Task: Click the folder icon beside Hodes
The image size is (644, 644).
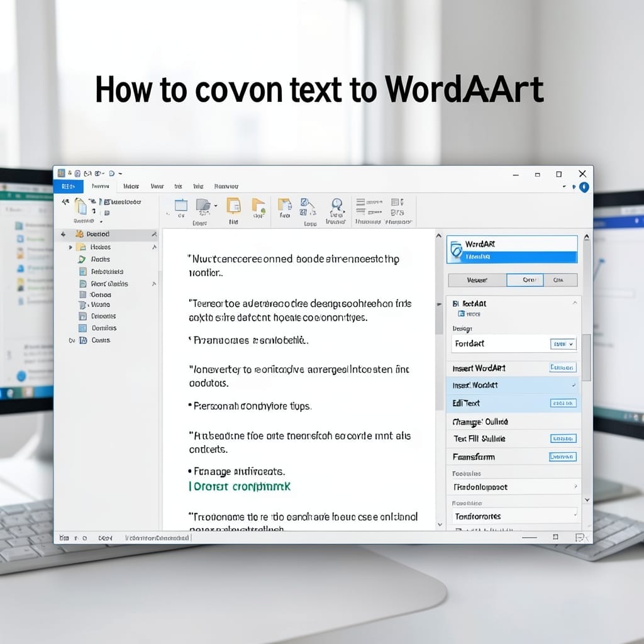Action: (x=81, y=247)
